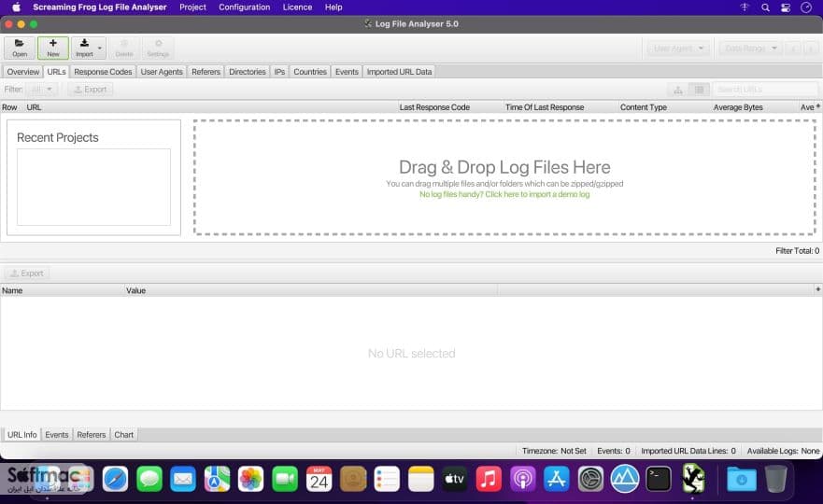
Task: Click the greyed-out Delete toolbar icon
Action: tap(124, 48)
